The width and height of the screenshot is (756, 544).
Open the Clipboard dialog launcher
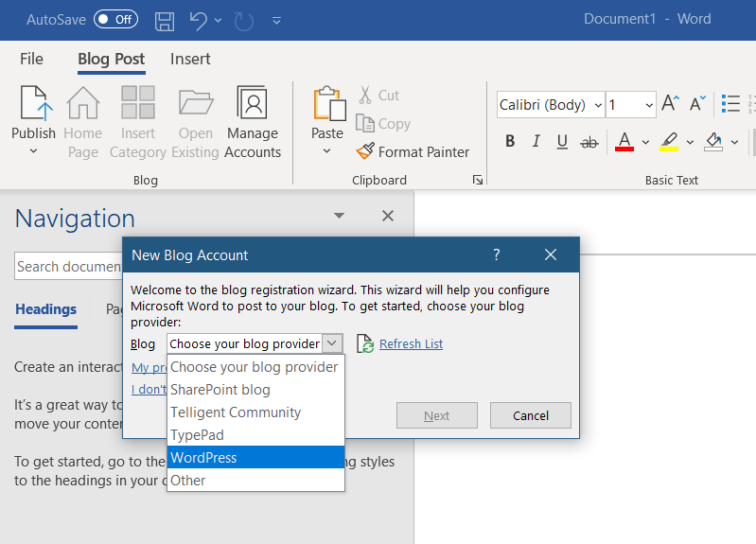(x=478, y=180)
